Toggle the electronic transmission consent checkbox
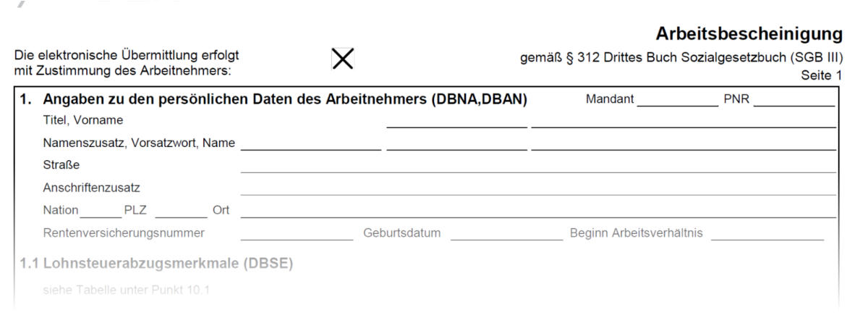 (342, 59)
